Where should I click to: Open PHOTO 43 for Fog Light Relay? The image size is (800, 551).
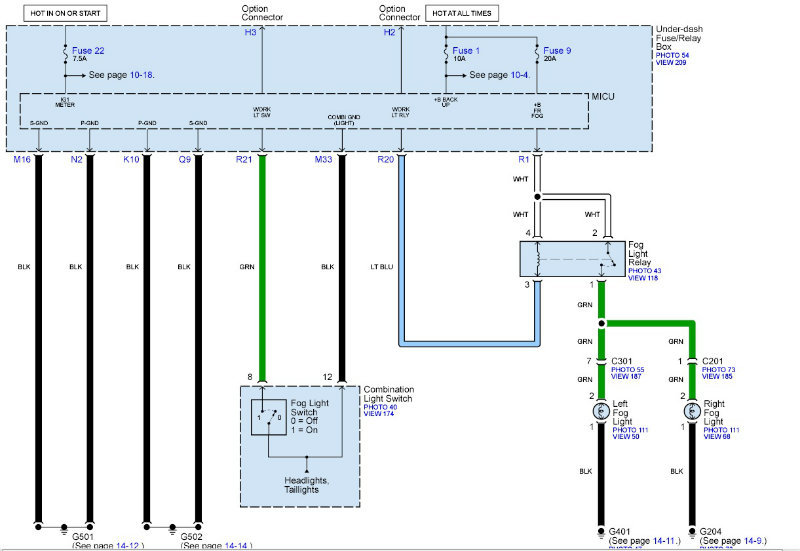644,271
